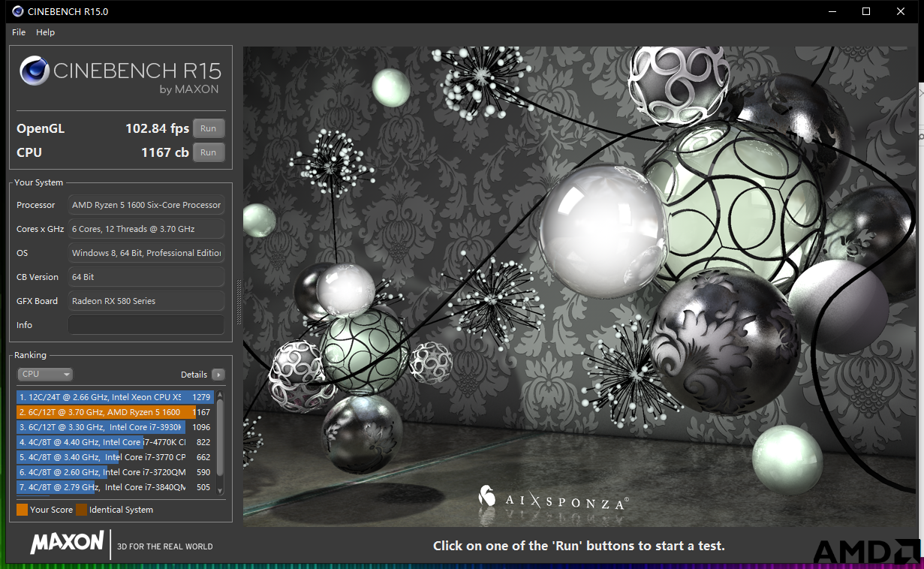Select the Cores x GHz field
The height and width of the screenshot is (569, 924).
(146, 229)
